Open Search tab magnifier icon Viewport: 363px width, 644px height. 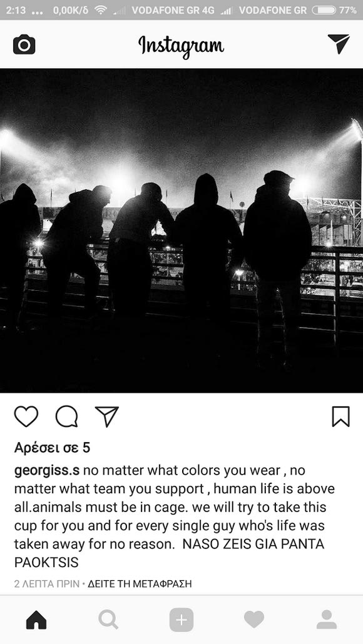click(x=108, y=620)
